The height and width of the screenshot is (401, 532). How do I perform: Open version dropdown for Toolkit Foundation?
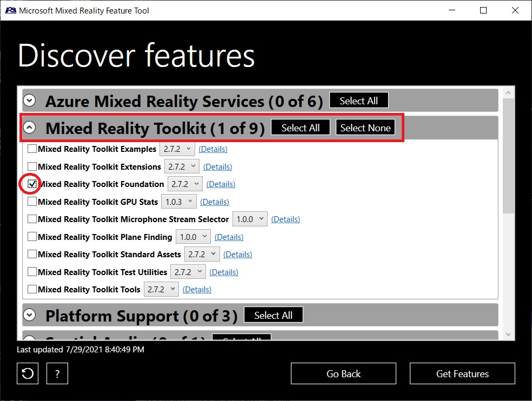click(185, 184)
